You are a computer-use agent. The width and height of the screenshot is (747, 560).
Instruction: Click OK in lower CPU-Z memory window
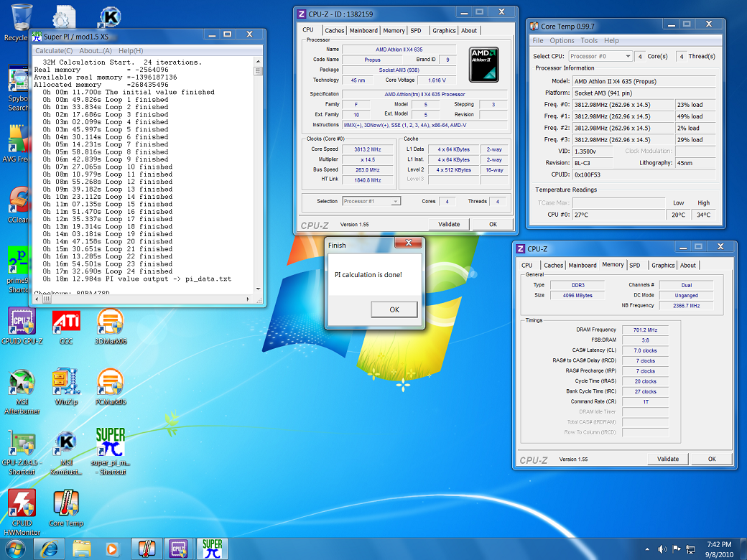click(712, 459)
